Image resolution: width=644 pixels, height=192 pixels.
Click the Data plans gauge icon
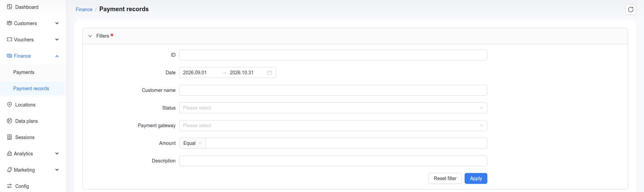point(9,121)
